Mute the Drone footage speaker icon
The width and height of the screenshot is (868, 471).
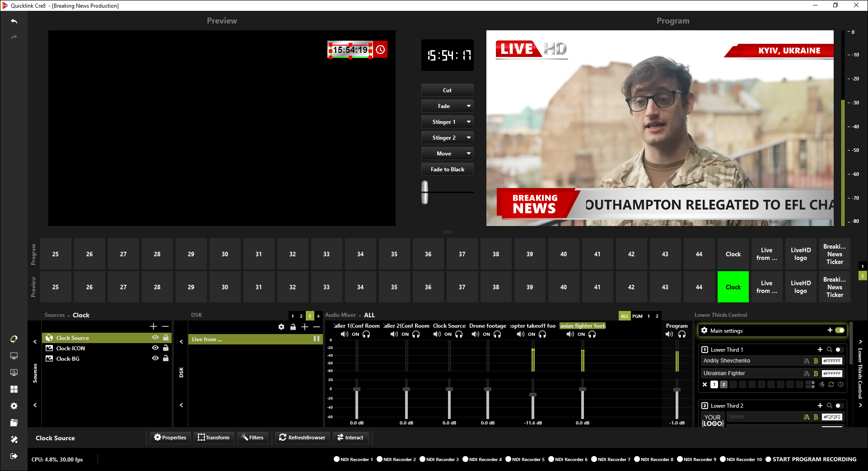(476, 334)
